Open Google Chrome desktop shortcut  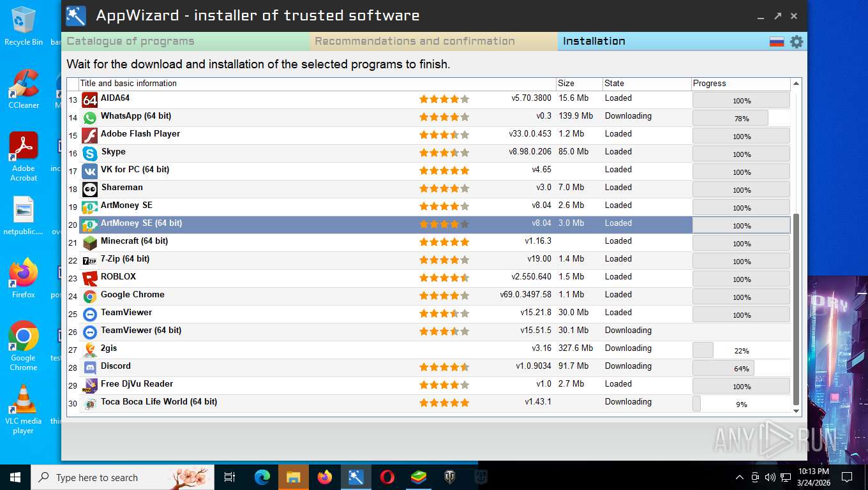[24, 346]
